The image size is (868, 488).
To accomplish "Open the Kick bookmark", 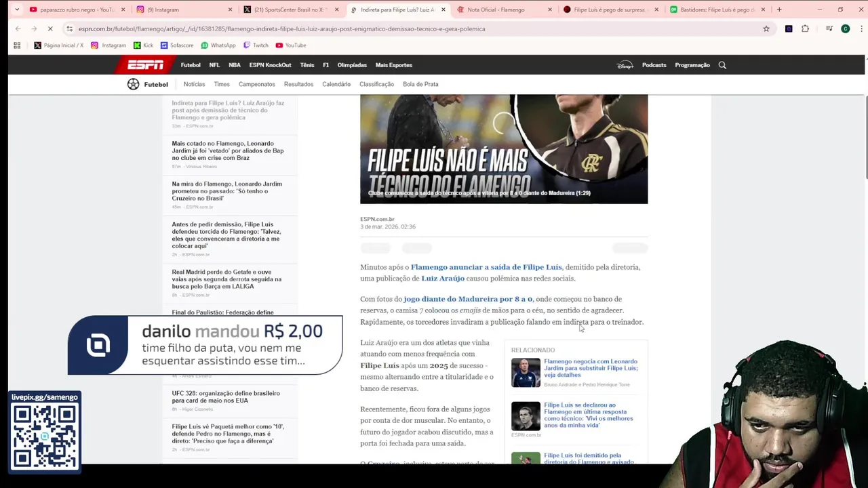I will (143, 45).
